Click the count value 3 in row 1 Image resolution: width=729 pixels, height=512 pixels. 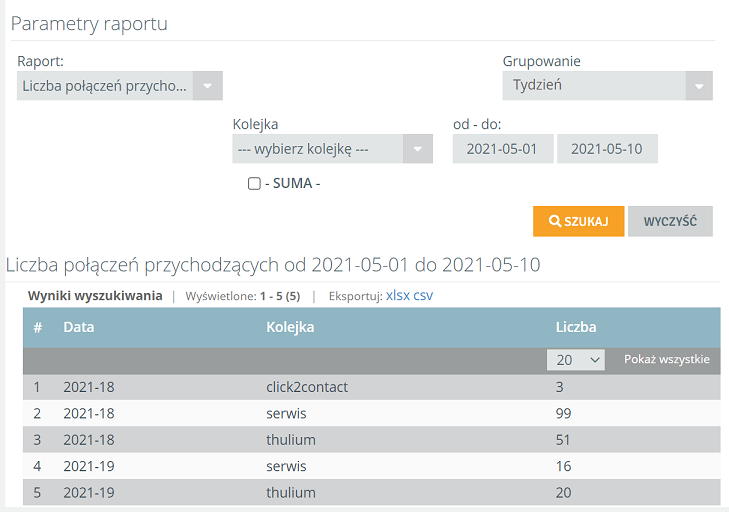(x=559, y=387)
